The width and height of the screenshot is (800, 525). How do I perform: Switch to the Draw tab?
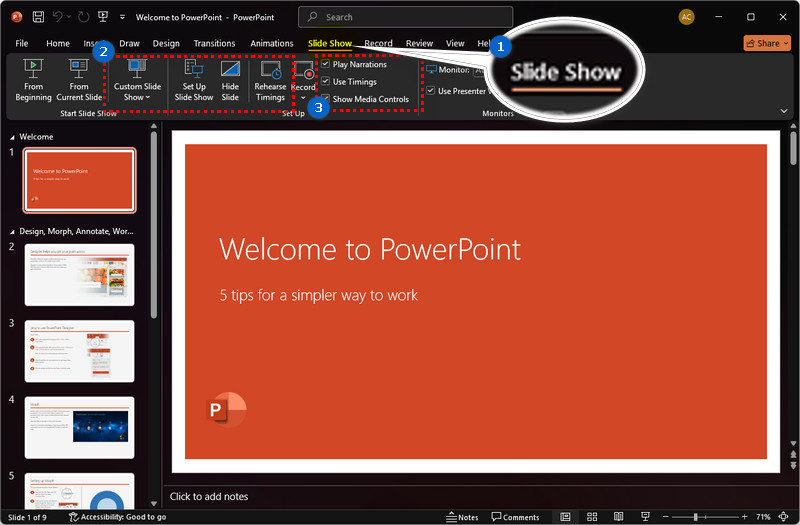tap(129, 43)
